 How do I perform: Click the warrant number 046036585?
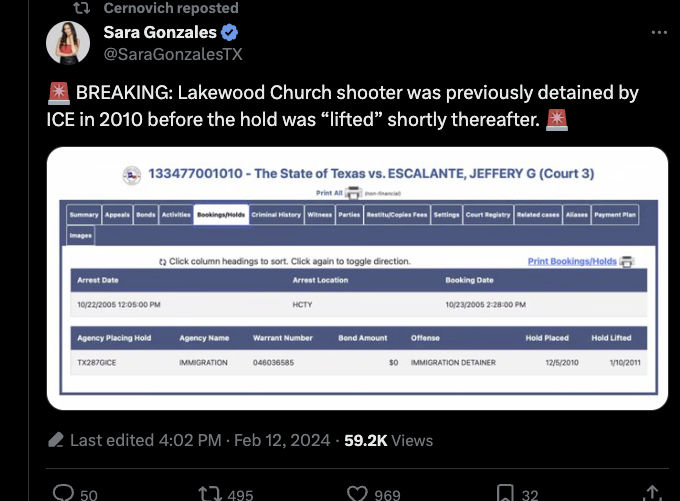pyautogui.click(x=273, y=363)
